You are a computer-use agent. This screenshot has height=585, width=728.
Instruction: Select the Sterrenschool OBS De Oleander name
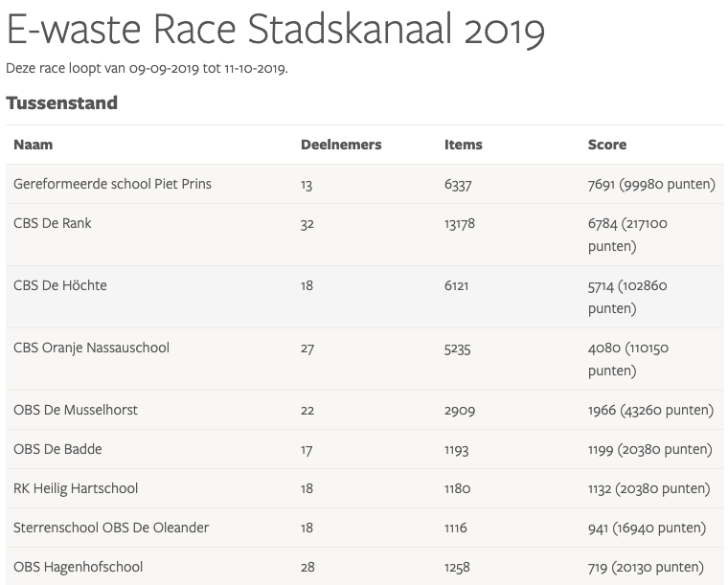[x=111, y=528]
